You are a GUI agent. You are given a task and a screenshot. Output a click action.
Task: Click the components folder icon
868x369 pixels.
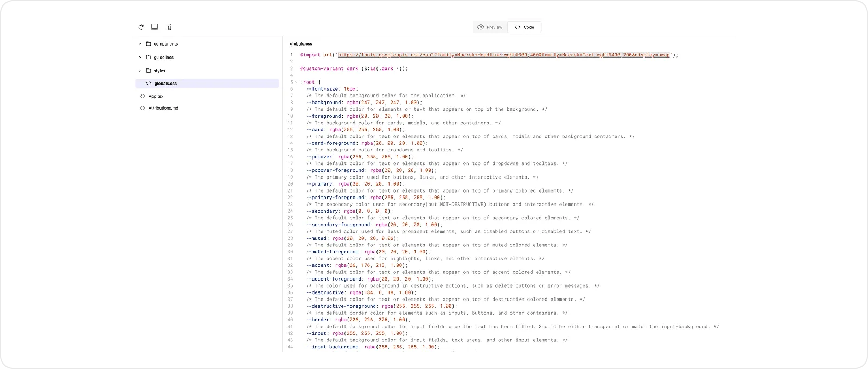[149, 44]
